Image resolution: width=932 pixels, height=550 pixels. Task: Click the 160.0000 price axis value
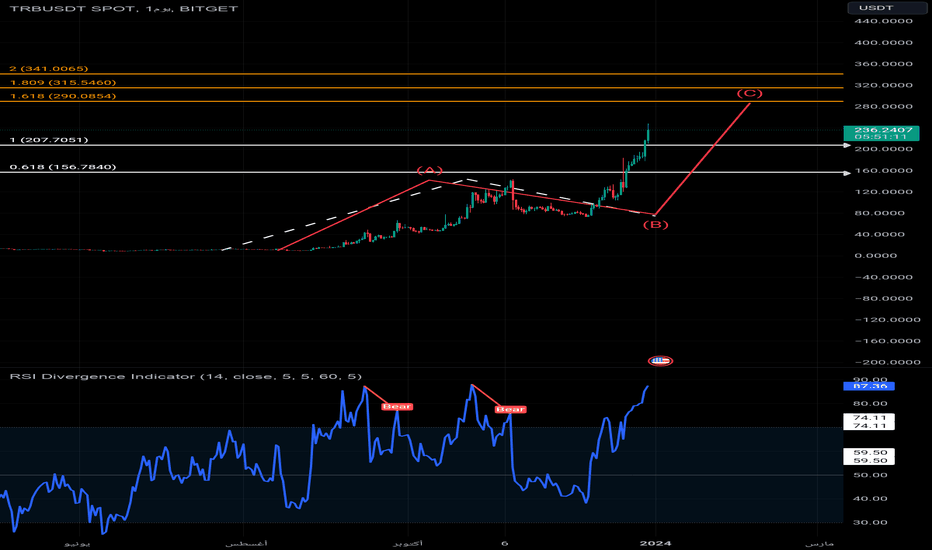click(x=883, y=171)
